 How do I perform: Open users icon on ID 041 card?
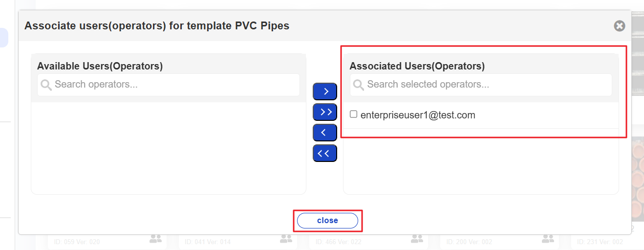pos(286,239)
